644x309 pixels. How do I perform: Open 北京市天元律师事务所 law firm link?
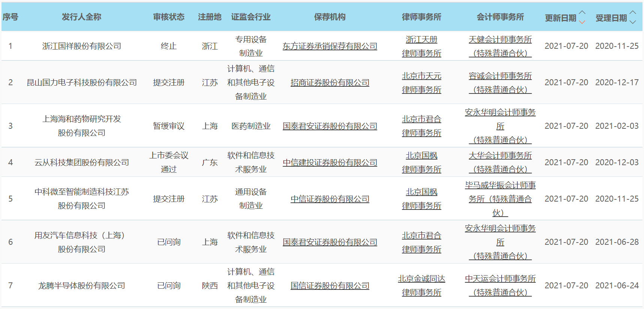[x=421, y=83]
